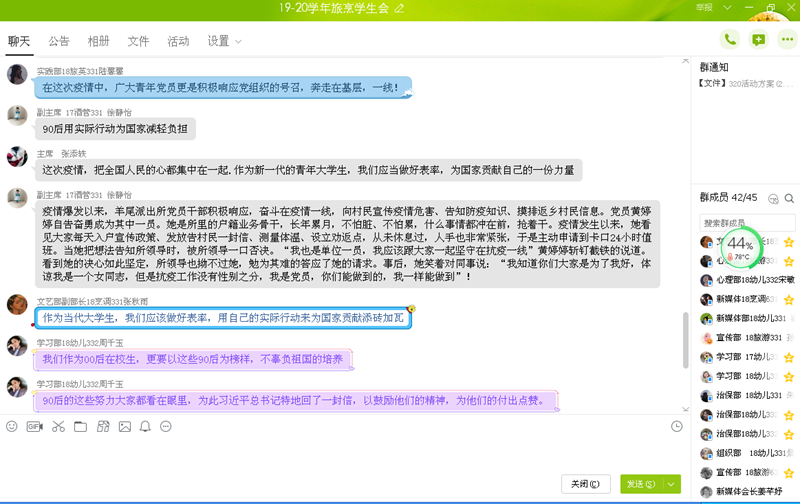The image size is (800, 504).
Task: Click the 发送 send button
Action: (x=640, y=484)
